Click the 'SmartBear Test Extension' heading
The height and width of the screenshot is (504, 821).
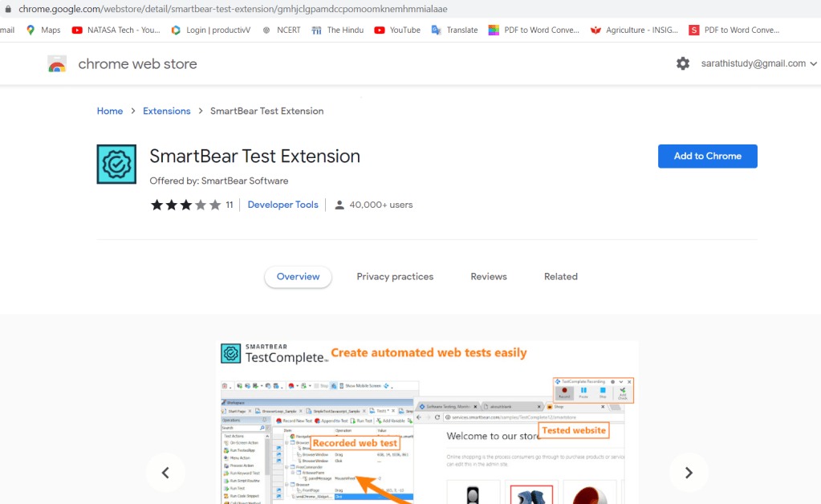pos(254,156)
